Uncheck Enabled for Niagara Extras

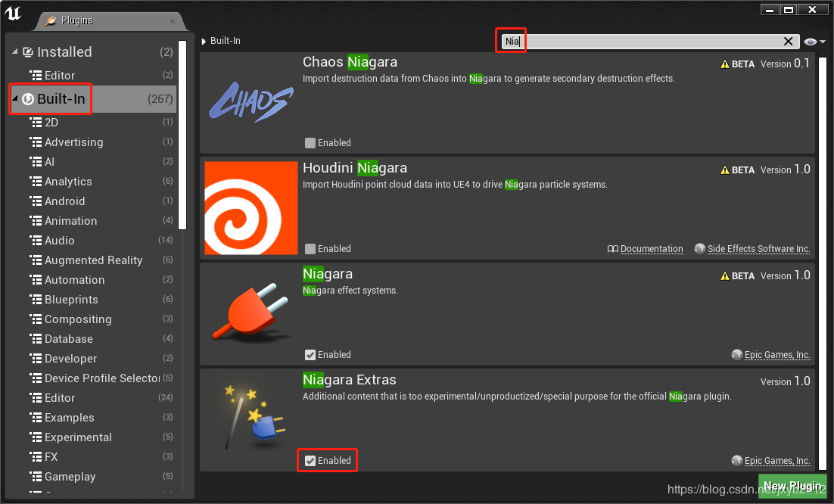[x=310, y=461]
